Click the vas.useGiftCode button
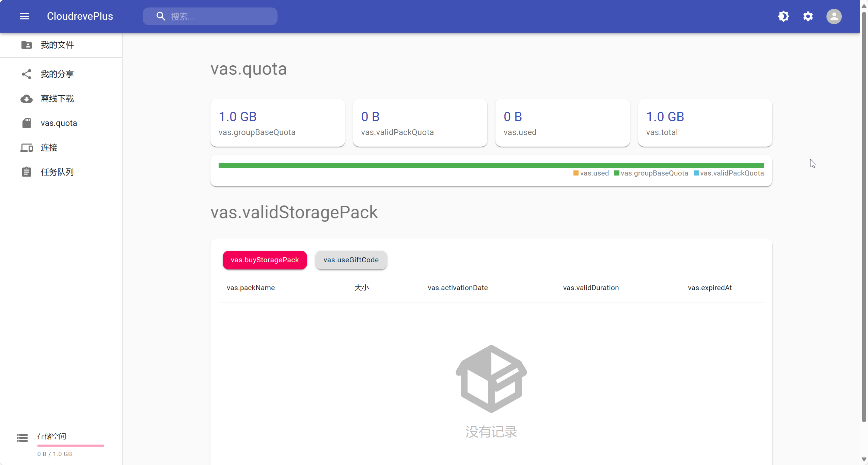The width and height of the screenshot is (868, 465). [351, 260]
